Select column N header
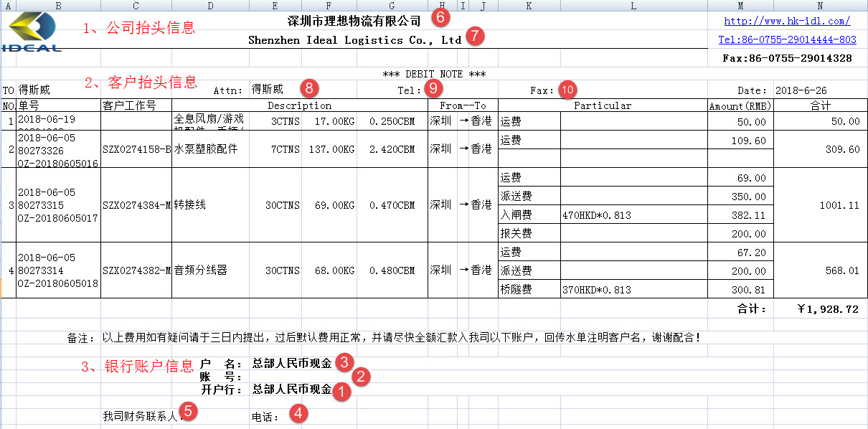The height and width of the screenshot is (429, 868). 819,6
